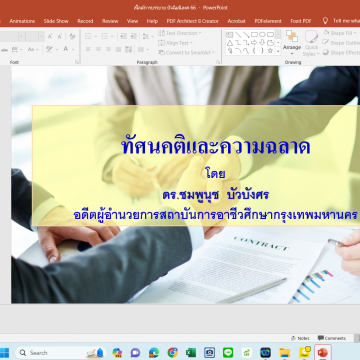This screenshot has height=360, width=360.
Task: Open the LINE app from taskbar
Action: [x=228, y=352]
